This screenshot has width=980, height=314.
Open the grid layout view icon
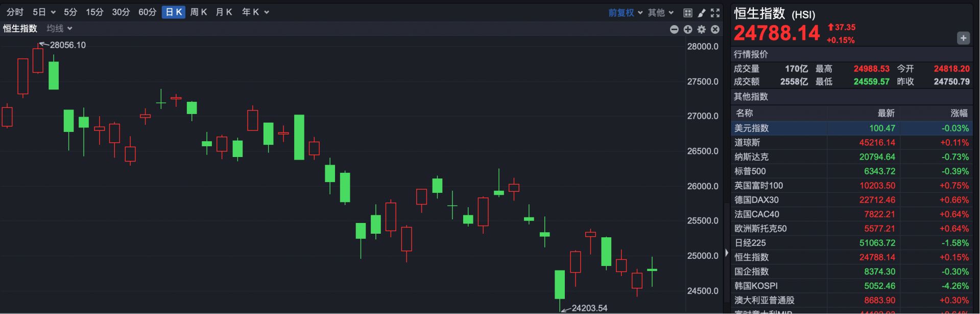pos(688,13)
